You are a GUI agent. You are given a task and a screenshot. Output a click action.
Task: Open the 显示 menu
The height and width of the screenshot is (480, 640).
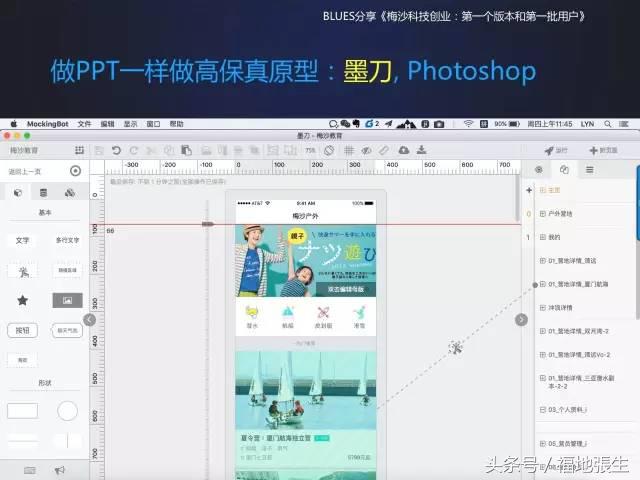(x=130, y=124)
